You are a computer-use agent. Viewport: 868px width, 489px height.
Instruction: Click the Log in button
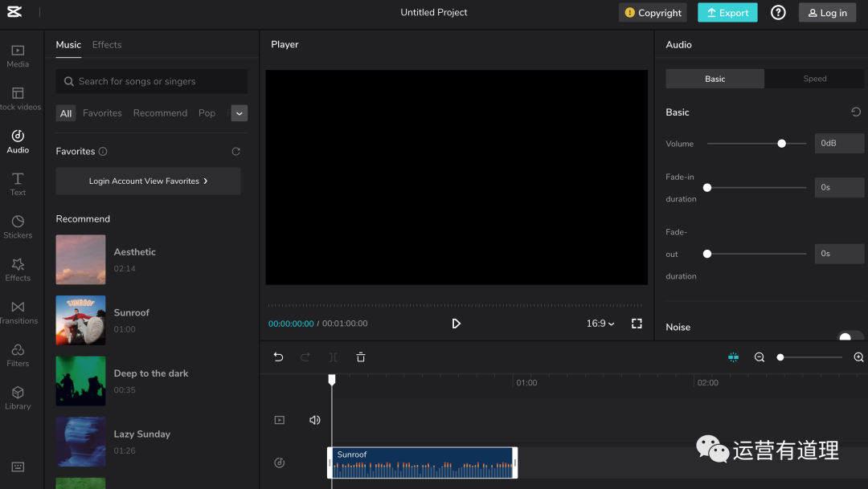point(827,13)
